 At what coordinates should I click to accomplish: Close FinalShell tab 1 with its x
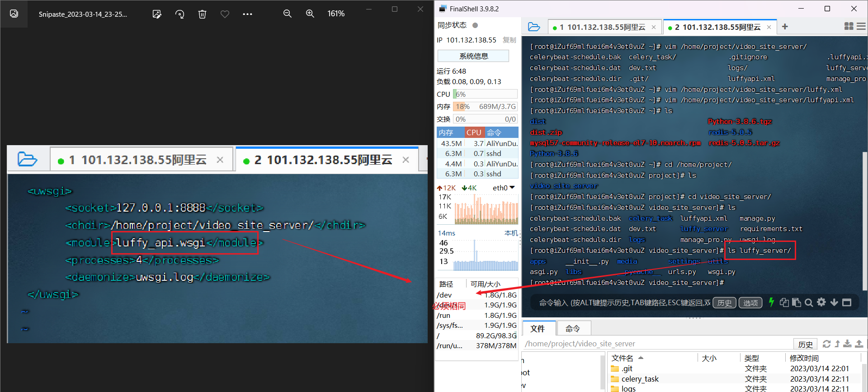(654, 27)
